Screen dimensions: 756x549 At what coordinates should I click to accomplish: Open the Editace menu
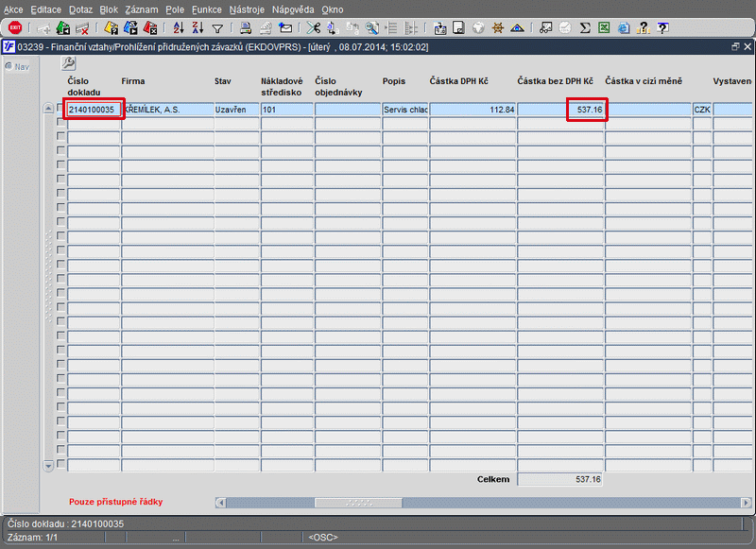click(45, 9)
